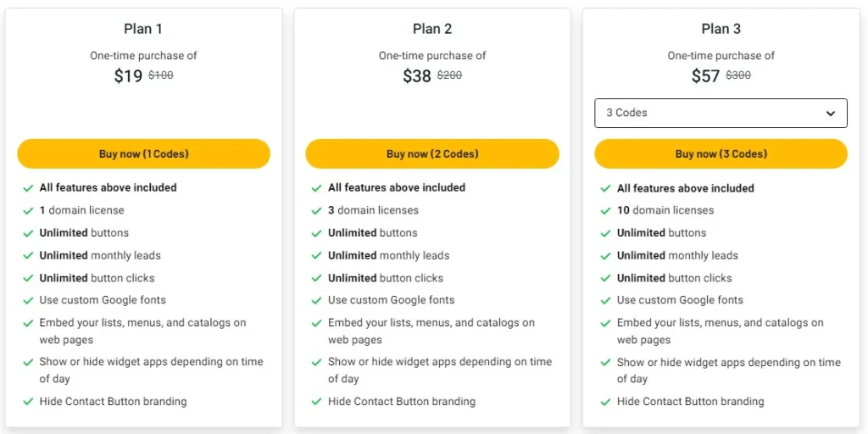Click the Buy now (2 Codes) button
This screenshot has width=868, height=434.
(x=432, y=154)
